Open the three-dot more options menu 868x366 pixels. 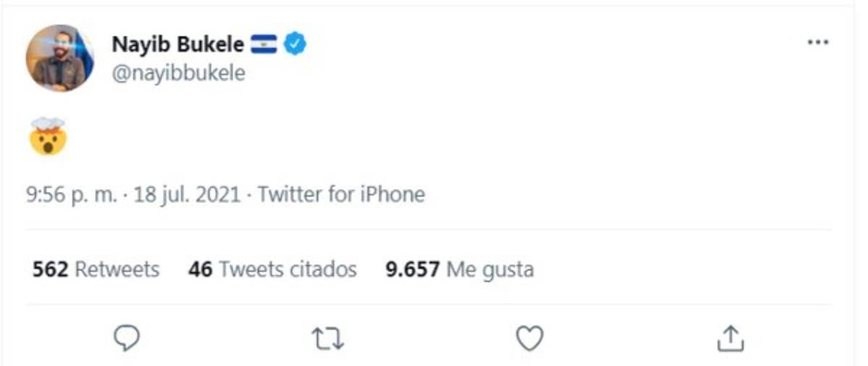click(817, 43)
